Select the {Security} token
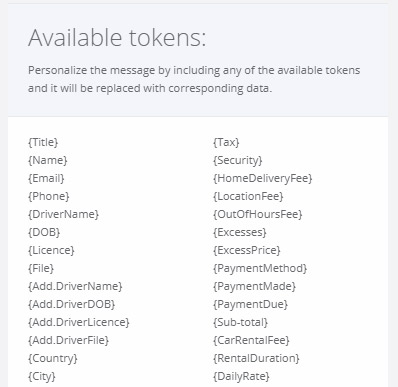Image resolution: width=398 pixels, height=387 pixels. [238, 160]
